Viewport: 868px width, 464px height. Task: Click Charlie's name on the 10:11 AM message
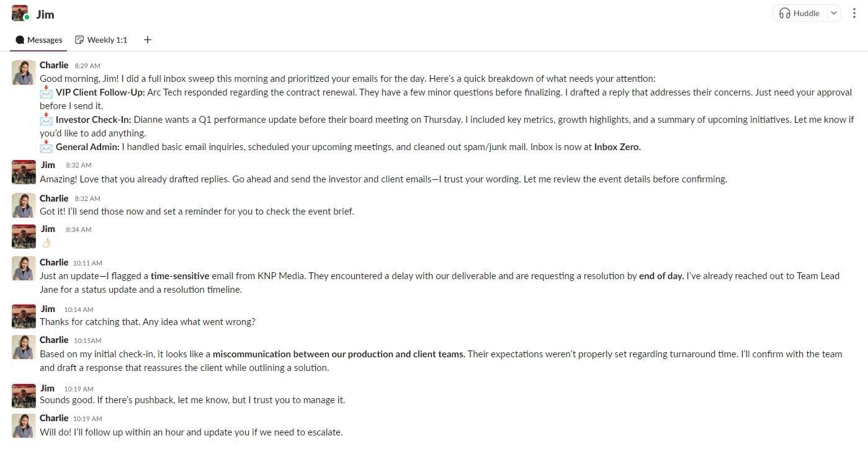[x=54, y=262]
